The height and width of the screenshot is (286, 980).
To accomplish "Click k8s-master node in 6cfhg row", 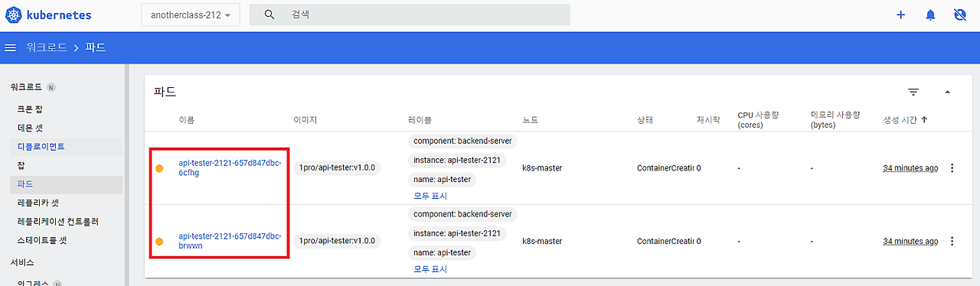I will [542, 168].
